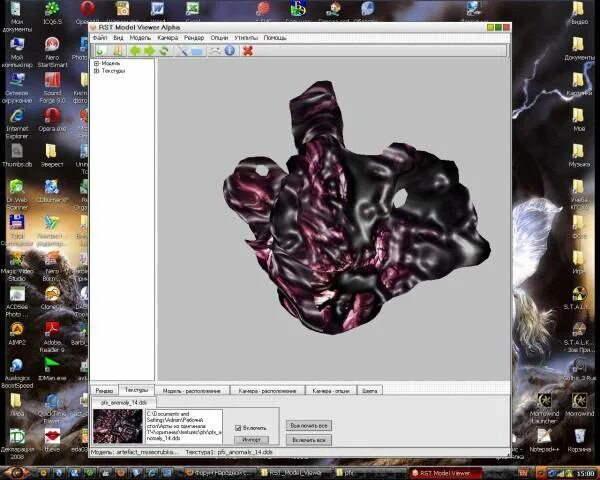
Task: Toggle the Включить texture checkbox
Action: pos(238,428)
